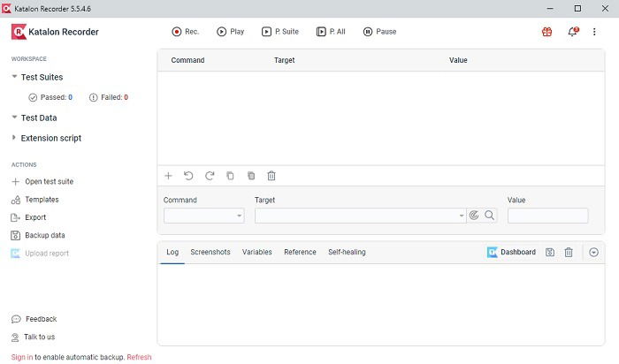Open the notifications bell
The height and width of the screenshot is (364, 619).
(573, 32)
